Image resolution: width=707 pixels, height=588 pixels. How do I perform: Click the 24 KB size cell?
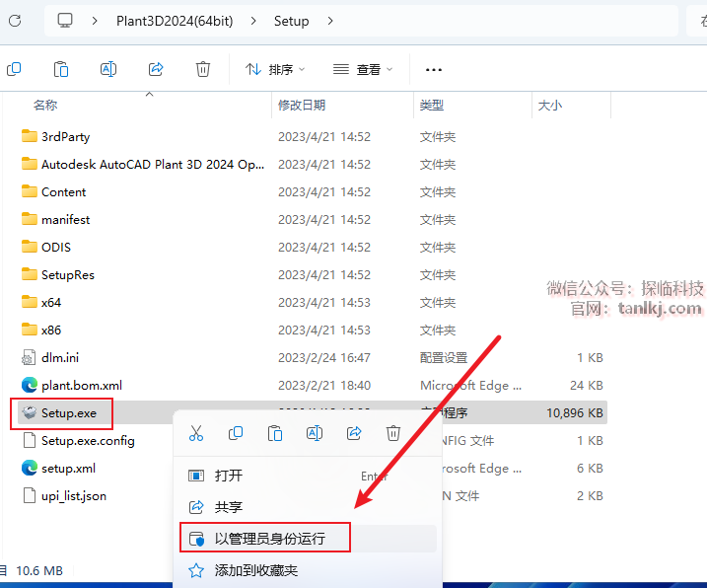(x=586, y=386)
